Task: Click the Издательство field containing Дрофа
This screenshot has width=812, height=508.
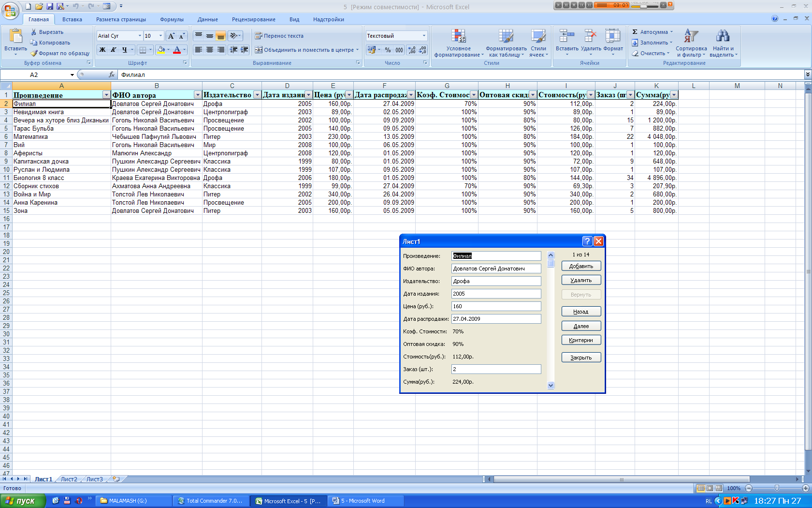Action: coord(496,281)
